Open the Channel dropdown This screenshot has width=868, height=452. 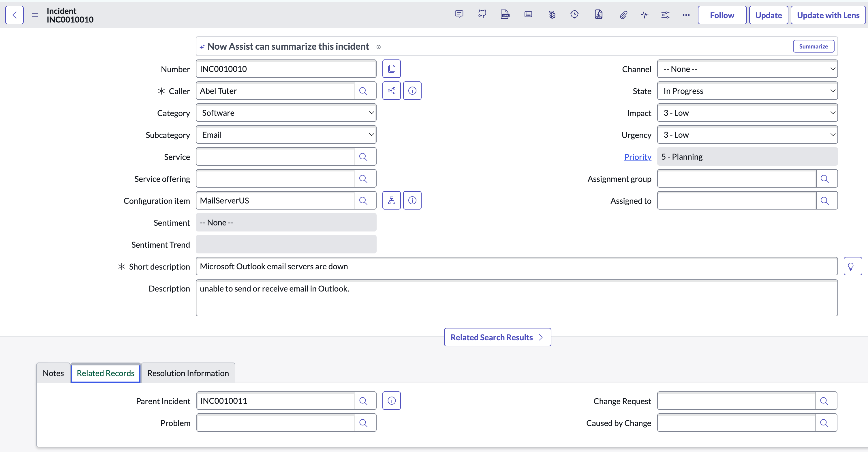747,69
